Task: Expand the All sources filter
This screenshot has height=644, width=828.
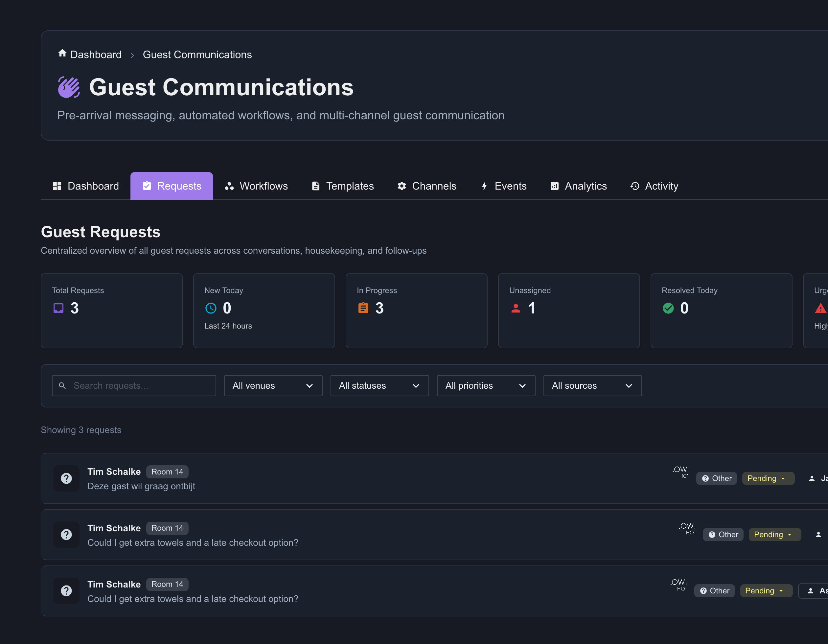Action: click(592, 385)
